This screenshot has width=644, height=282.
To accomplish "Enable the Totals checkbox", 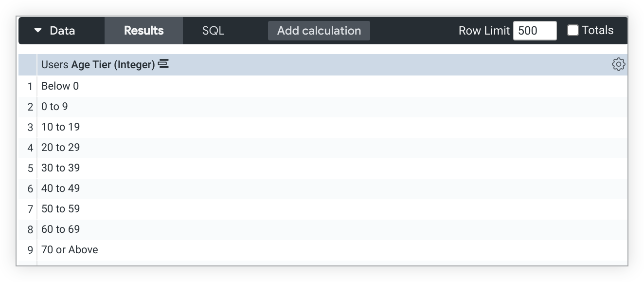I will pyautogui.click(x=573, y=30).
